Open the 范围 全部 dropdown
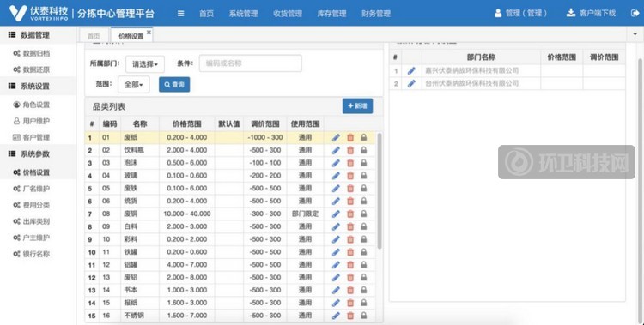The width and height of the screenshot is (644, 325). point(134,85)
